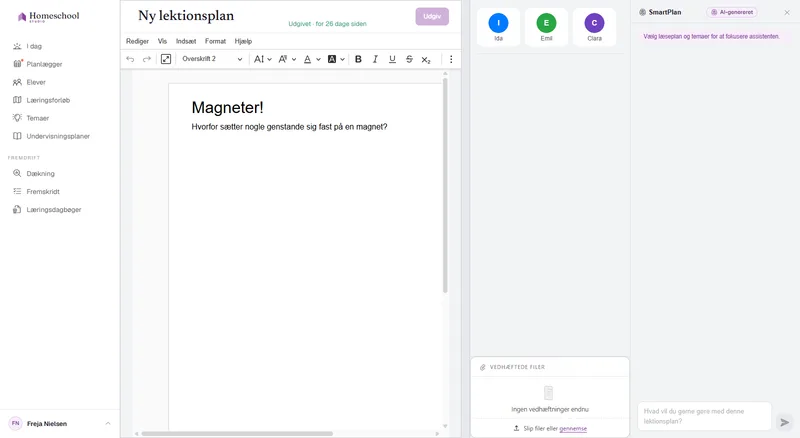The image size is (800, 438).
Task: Apply text color with underlined A
Action: pos(307,59)
